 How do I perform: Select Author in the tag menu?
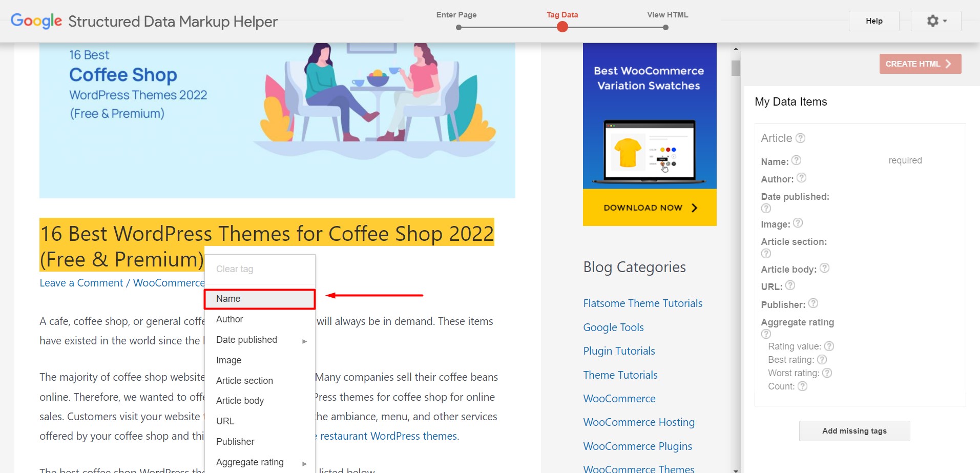tap(260, 319)
